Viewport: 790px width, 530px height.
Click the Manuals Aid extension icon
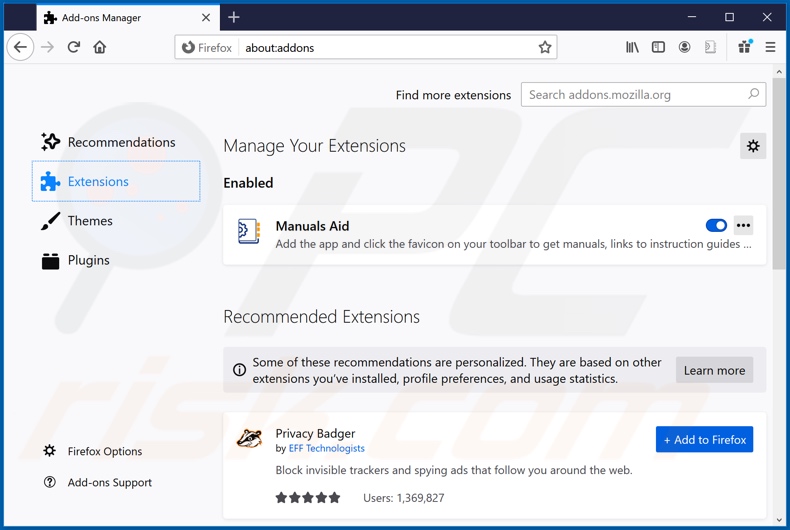pyautogui.click(x=249, y=232)
